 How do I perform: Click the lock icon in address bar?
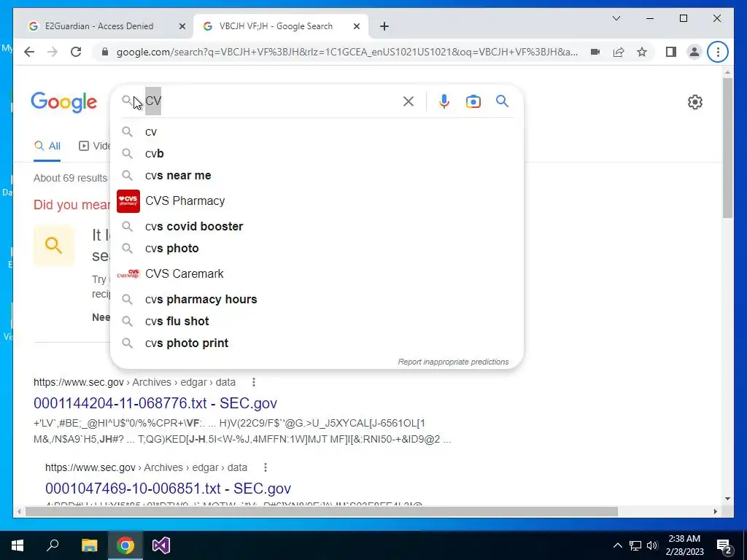[105, 52]
